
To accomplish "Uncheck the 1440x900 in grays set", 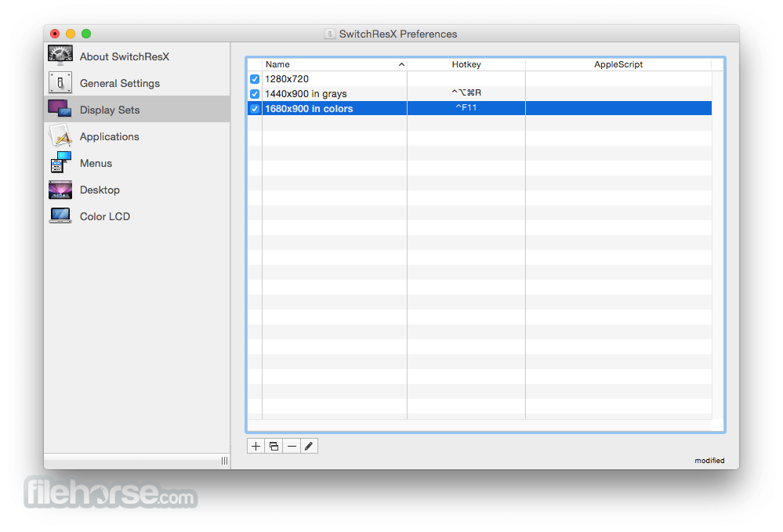I will tap(255, 94).
